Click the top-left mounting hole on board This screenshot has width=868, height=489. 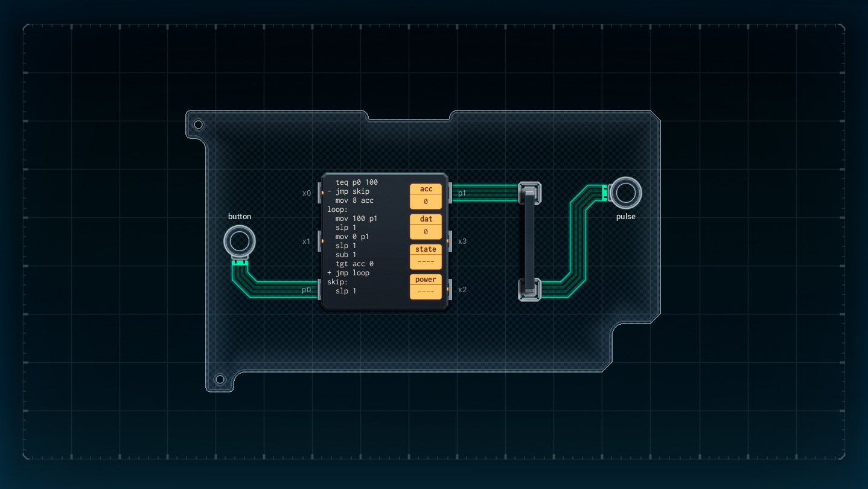[x=198, y=125]
